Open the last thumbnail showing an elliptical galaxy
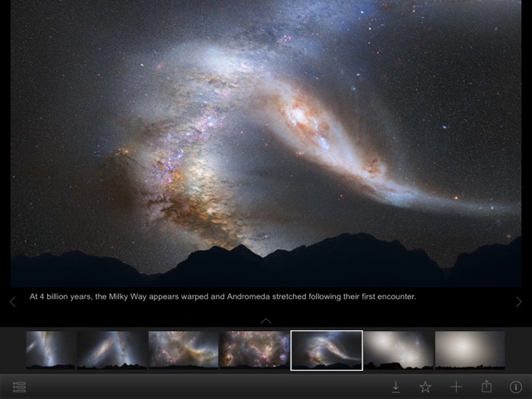The image size is (532, 399). [470, 350]
